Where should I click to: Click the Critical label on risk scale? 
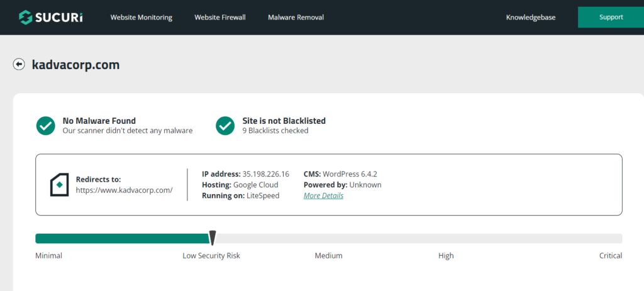click(x=610, y=256)
